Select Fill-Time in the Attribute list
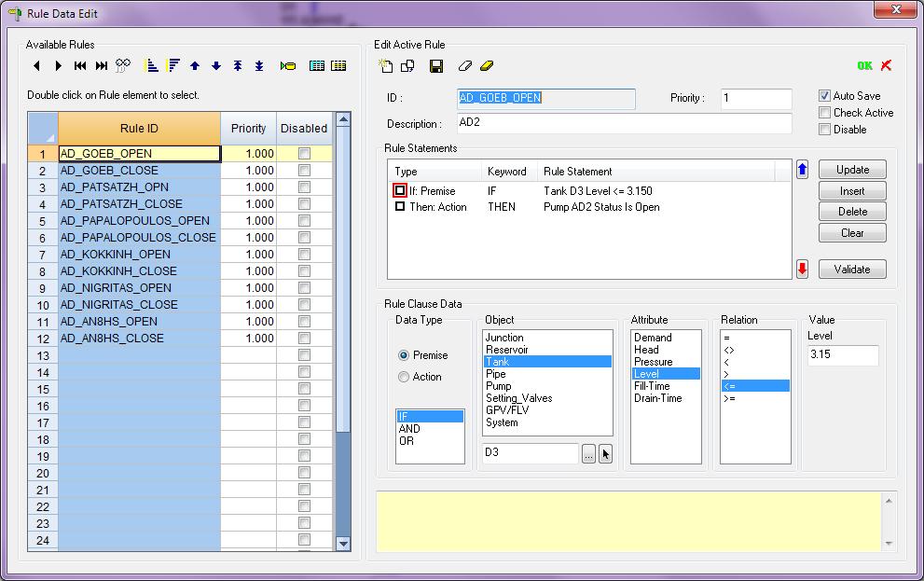The image size is (924, 581). 666,386
